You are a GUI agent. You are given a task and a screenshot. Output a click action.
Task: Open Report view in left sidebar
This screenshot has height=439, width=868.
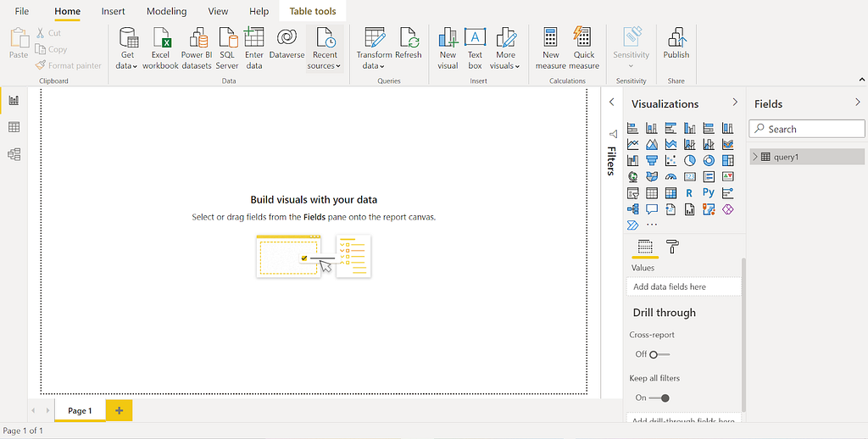click(14, 100)
